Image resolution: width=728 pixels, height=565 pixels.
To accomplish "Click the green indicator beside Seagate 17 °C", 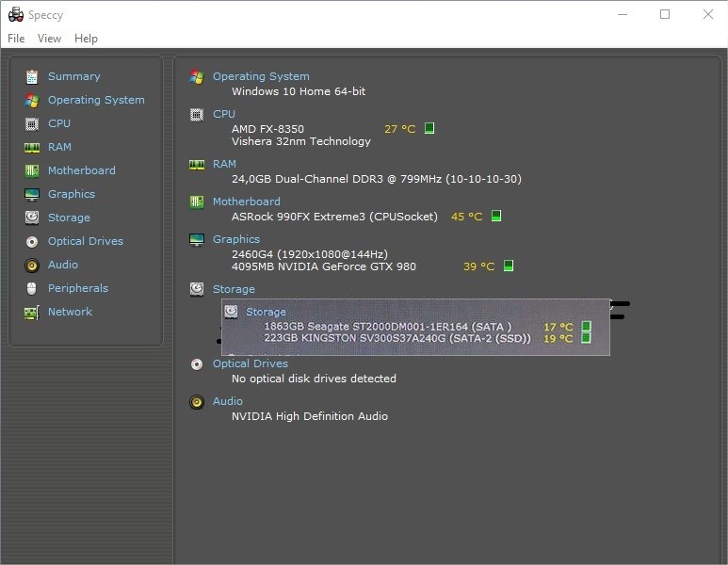I will 587,326.
